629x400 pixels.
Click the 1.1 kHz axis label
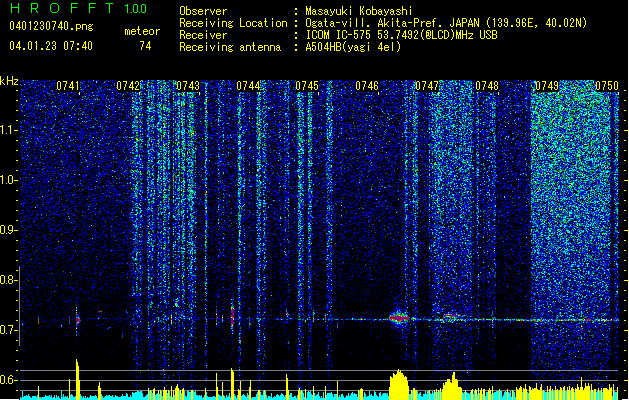pyautogui.click(x=9, y=130)
